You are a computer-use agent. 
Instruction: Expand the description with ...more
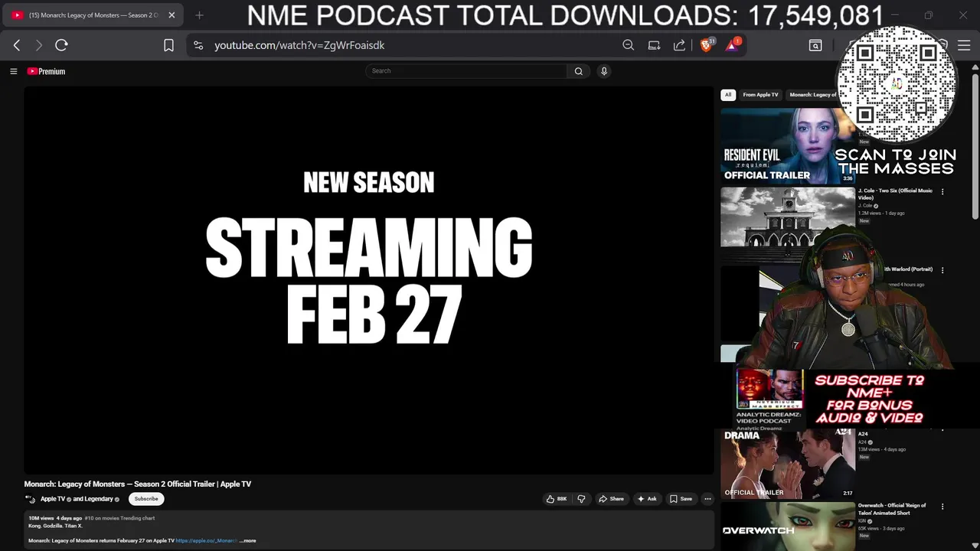click(247, 541)
